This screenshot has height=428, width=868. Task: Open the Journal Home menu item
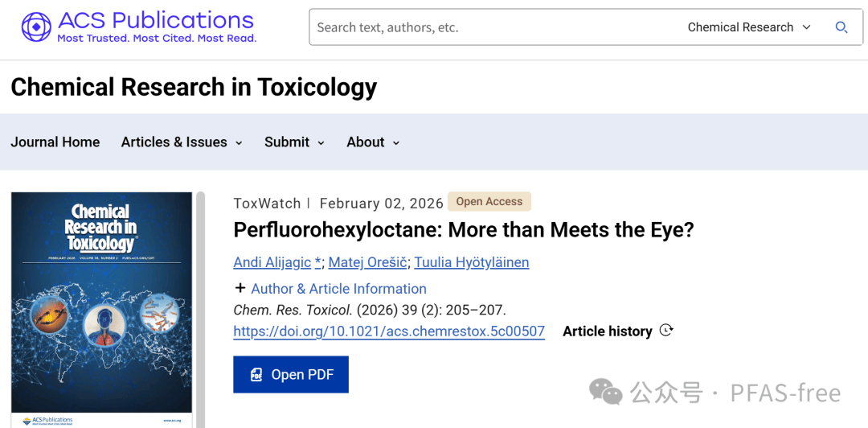55,142
